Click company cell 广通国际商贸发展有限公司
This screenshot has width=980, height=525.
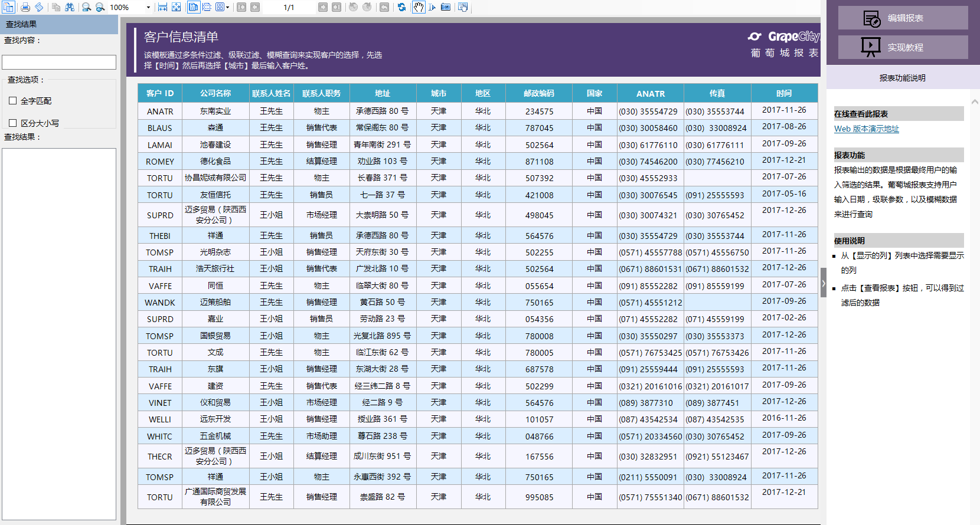[x=215, y=497]
